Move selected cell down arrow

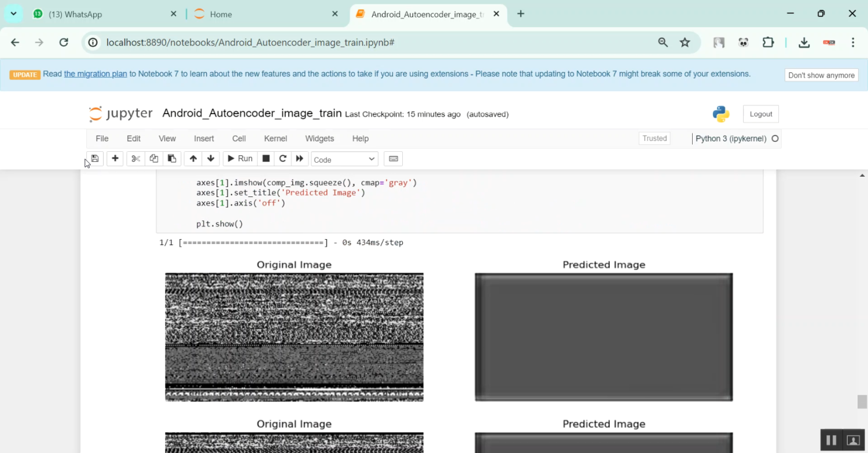[211, 159]
